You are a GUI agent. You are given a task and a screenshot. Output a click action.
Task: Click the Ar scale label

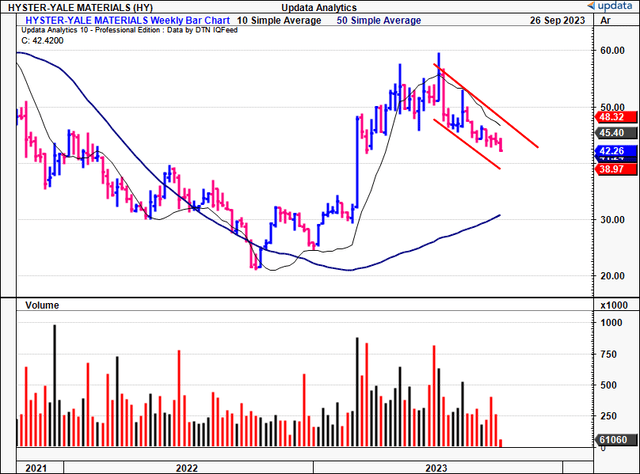pos(606,20)
